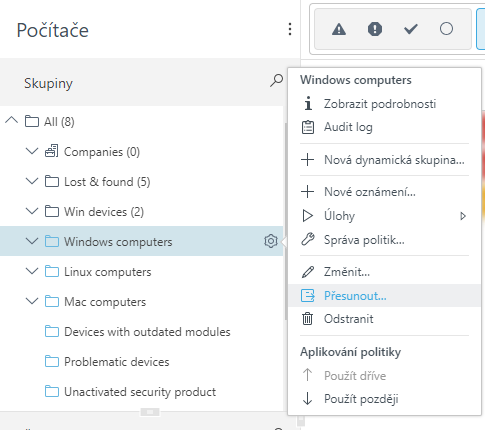This screenshot has width=485, height=430.
Task: Click Win devices folder icon
Action: pos(52,211)
